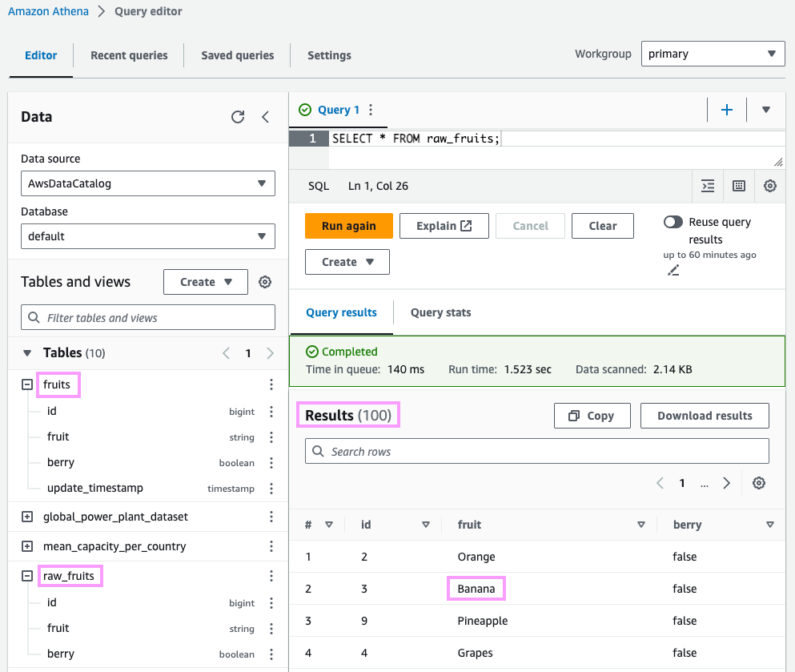The height and width of the screenshot is (672, 795).
Task: Open editor preferences gear icon
Action: pyautogui.click(x=770, y=186)
